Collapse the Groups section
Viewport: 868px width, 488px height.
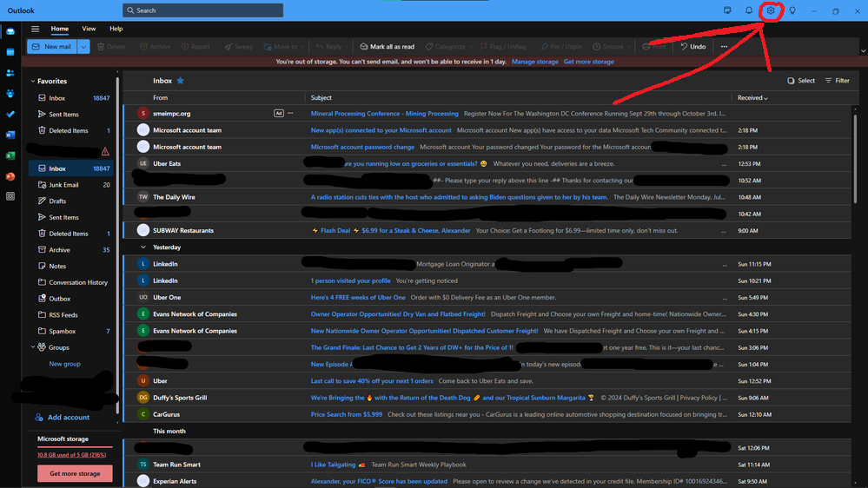pyautogui.click(x=33, y=347)
